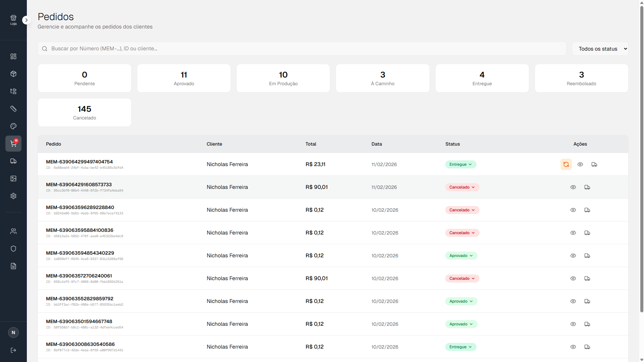Focus the order search input field
The width and height of the screenshot is (644, 362).
click(302, 49)
